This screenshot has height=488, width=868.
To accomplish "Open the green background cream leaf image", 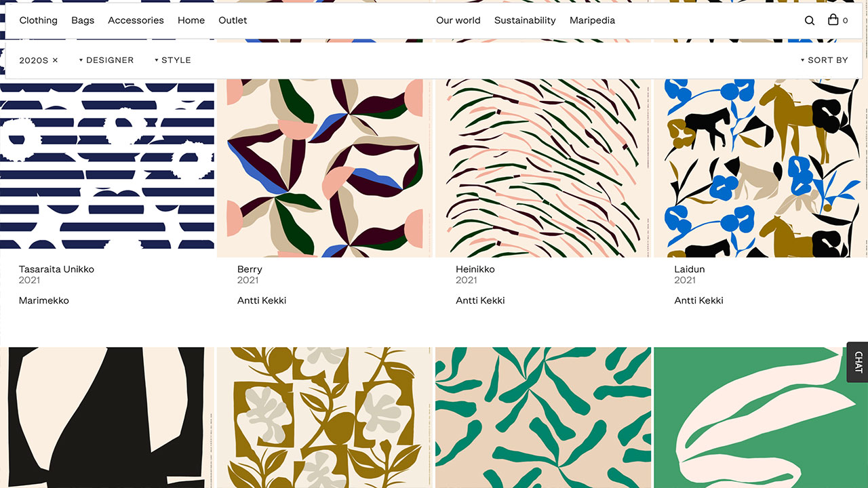I will tap(761, 418).
